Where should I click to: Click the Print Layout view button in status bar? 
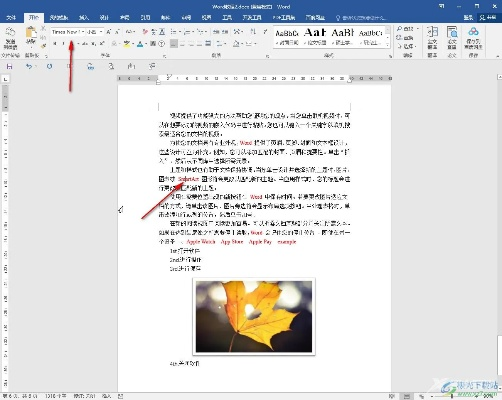tap(407, 396)
